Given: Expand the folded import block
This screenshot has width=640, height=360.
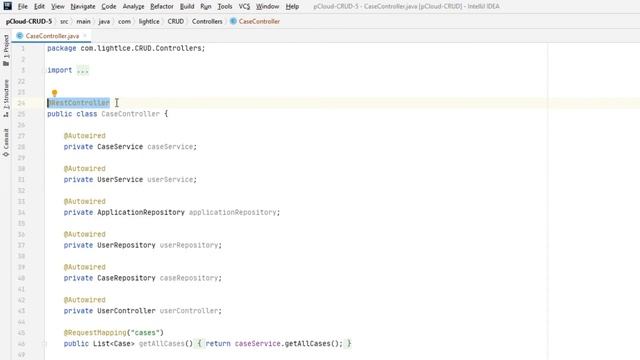Looking at the screenshot, I should click(43, 70).
